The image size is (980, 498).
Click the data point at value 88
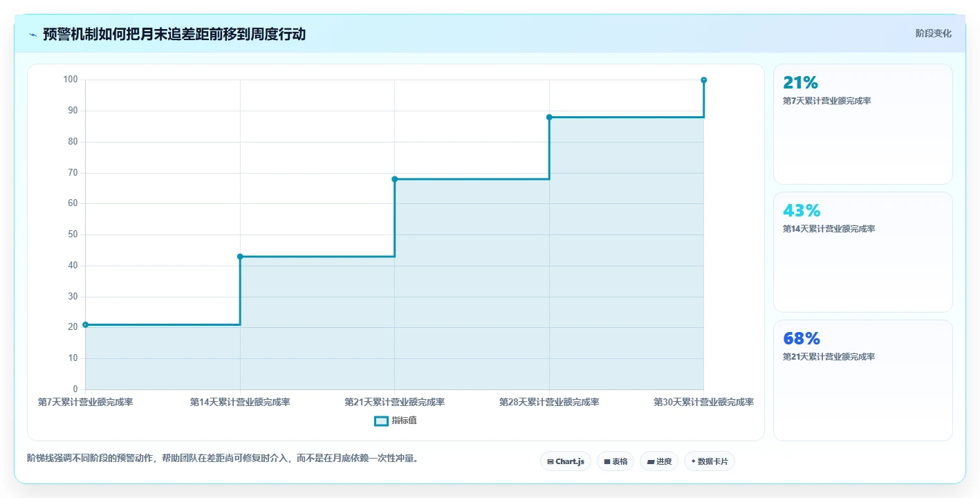549,117
